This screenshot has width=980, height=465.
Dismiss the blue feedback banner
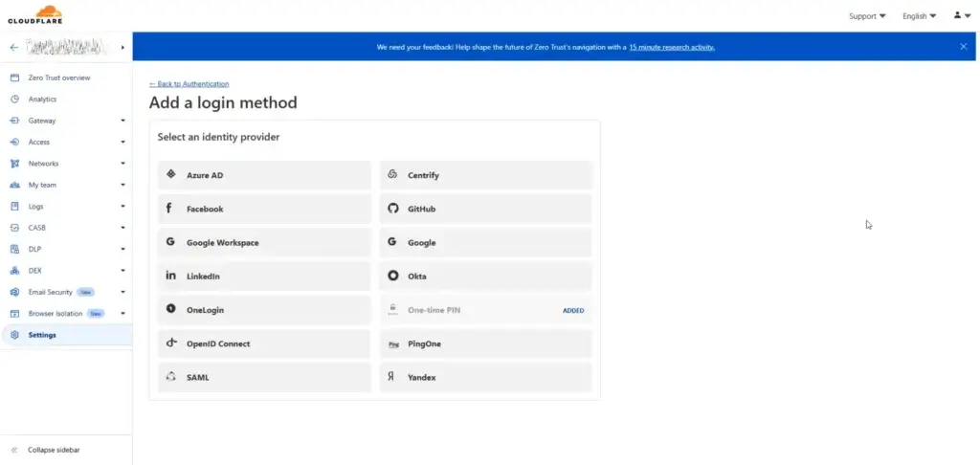tap(963, 46)
